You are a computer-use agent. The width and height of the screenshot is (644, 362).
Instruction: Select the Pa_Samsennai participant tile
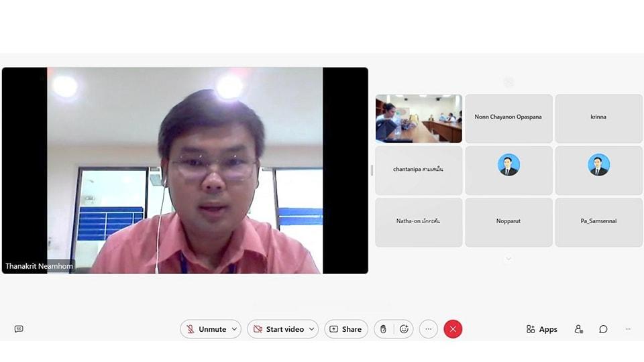pyautogui.click(x=598, y=222)
